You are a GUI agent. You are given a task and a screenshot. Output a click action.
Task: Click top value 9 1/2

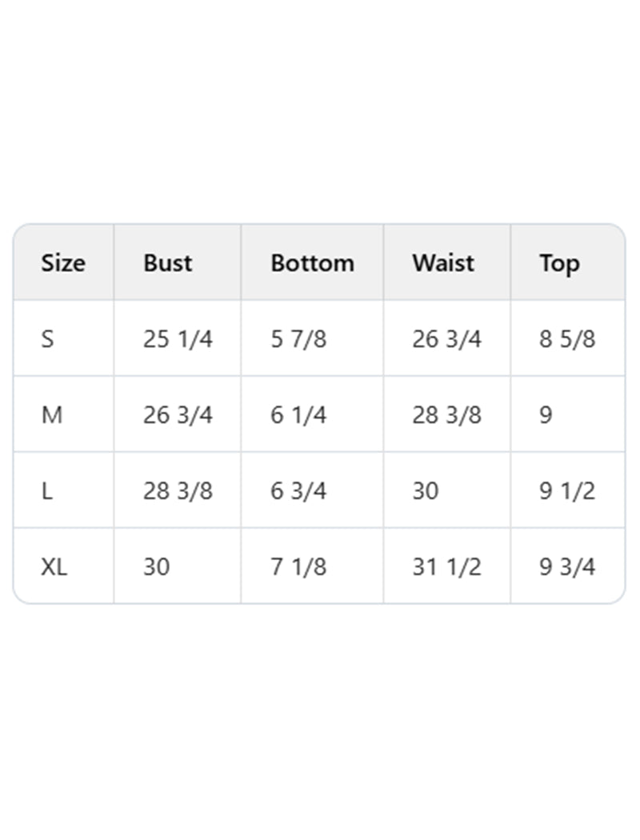coord(567,491)
